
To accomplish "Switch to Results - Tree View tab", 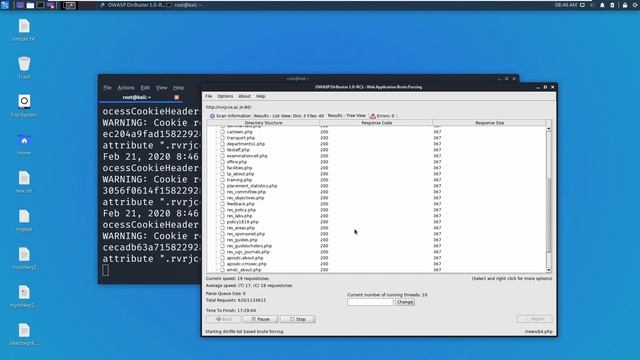I will tap(347, 116).
